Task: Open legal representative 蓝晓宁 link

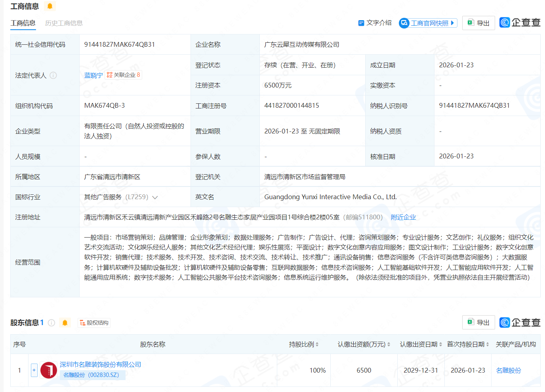Action: (93, 75)
